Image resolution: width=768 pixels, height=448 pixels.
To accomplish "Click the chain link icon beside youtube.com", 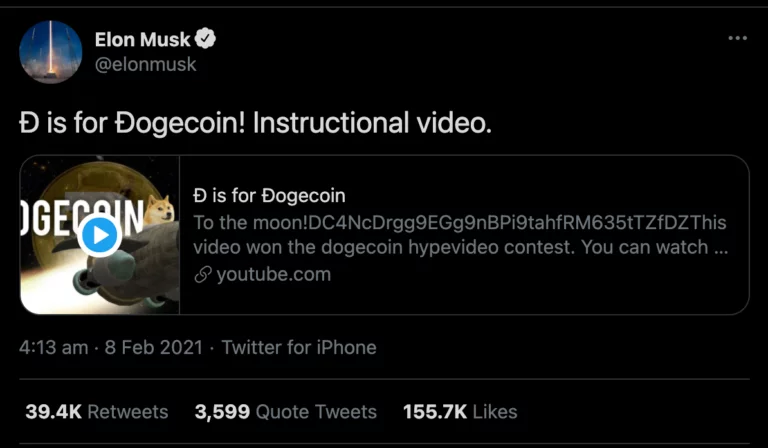I will (x=203, y=274).
